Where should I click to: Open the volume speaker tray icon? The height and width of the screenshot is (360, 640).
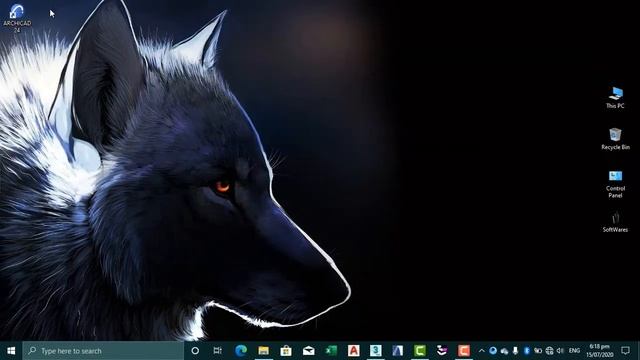[x=560, y=351]
